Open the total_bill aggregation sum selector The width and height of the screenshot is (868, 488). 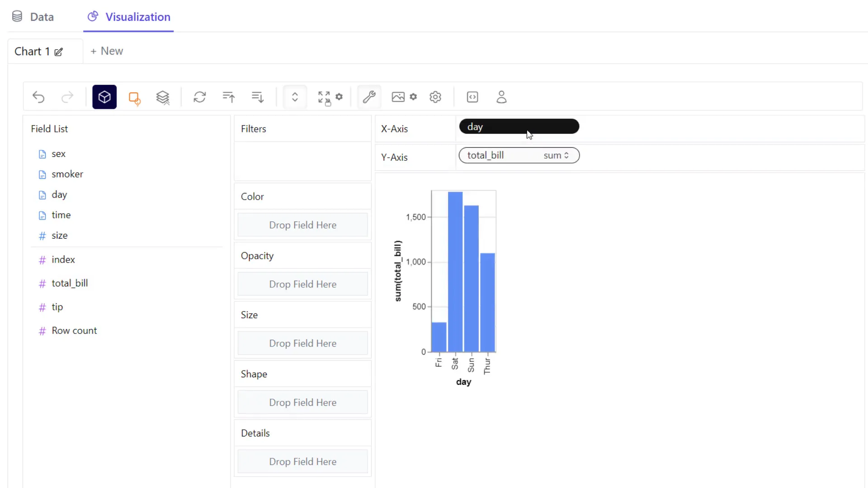[557, 155]
